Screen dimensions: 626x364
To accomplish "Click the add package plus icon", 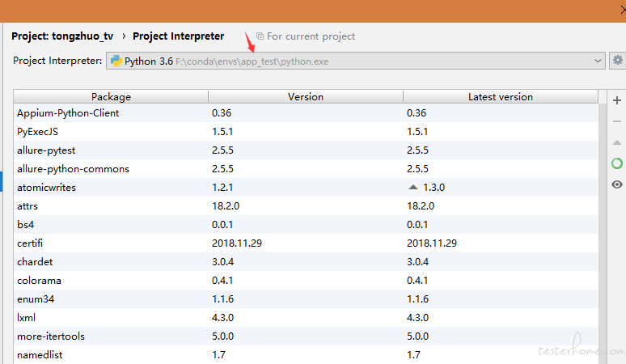I will 617,100.
